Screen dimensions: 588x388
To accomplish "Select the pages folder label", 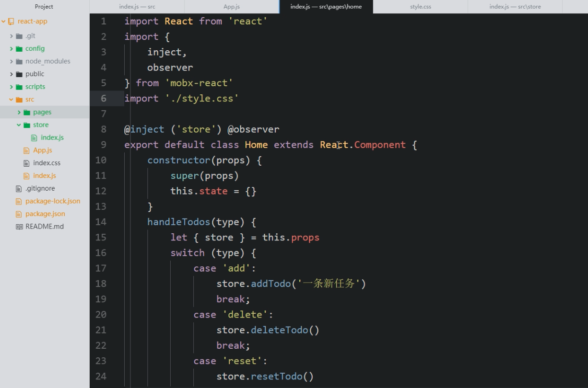I will point(42,112).
